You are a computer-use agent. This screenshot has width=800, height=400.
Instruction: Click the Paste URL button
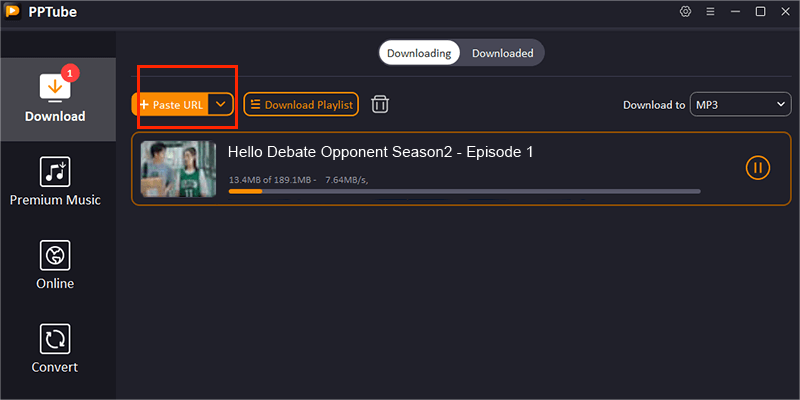tap(171, 104)
